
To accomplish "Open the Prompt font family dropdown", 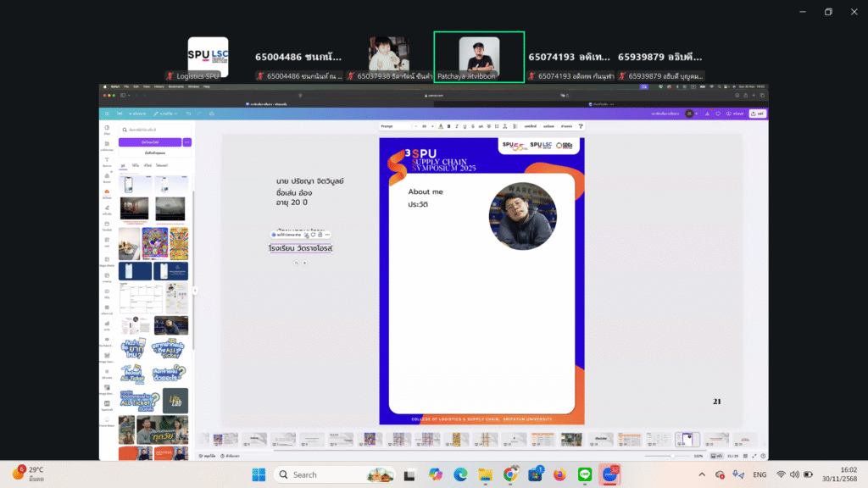I will coord(395,126).
